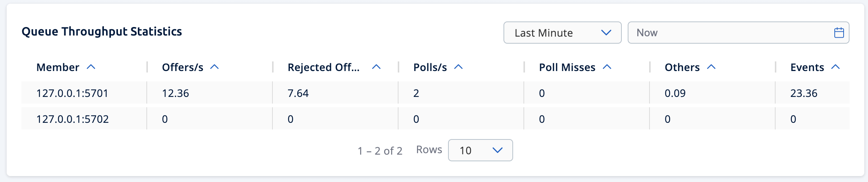Sort by Poll Misses column arrow
This screenshot has width=868, height=182.
point(607,67)
